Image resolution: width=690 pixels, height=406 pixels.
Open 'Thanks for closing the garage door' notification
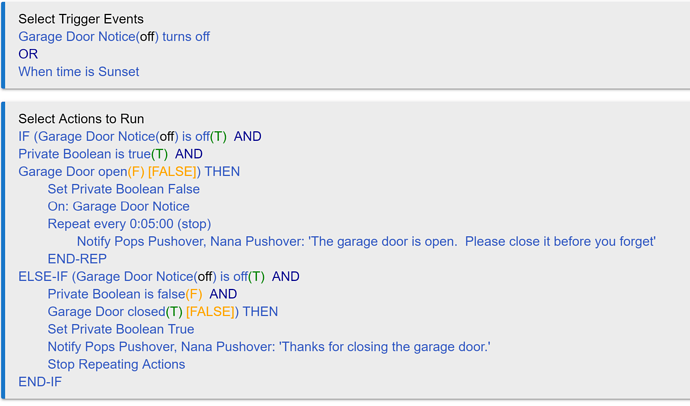269,347
